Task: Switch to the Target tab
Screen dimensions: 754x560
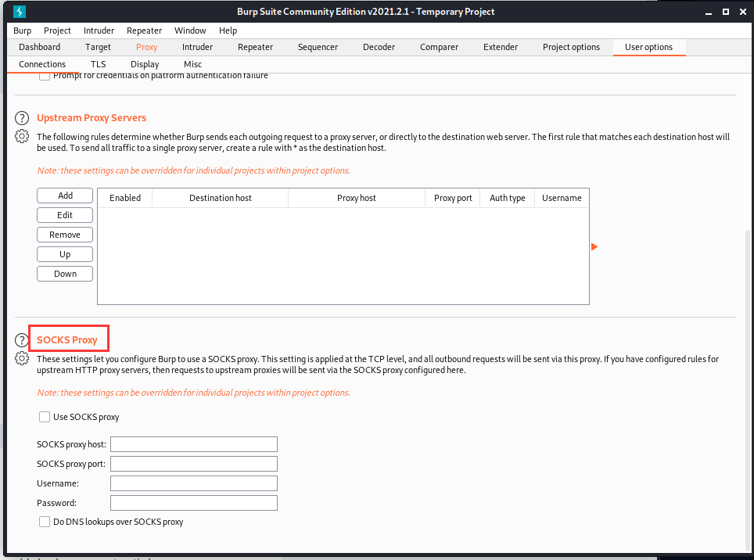Action: click(x=98, y=47)
